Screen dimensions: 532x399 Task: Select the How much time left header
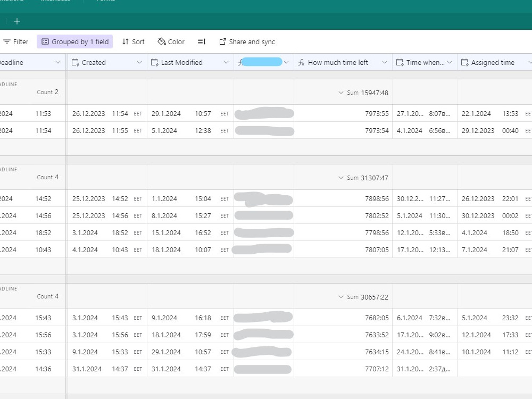343,62
